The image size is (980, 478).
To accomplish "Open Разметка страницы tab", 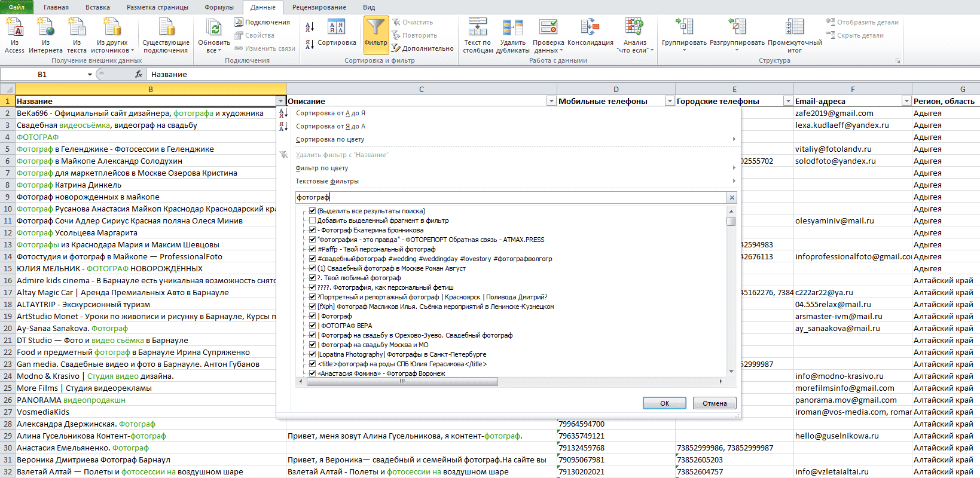I will click(157, 7).
